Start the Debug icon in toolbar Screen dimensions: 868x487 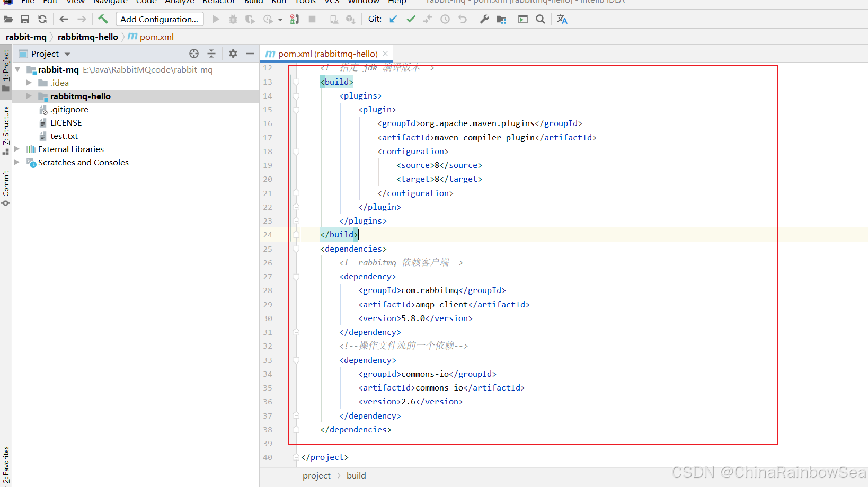[233, 19]
